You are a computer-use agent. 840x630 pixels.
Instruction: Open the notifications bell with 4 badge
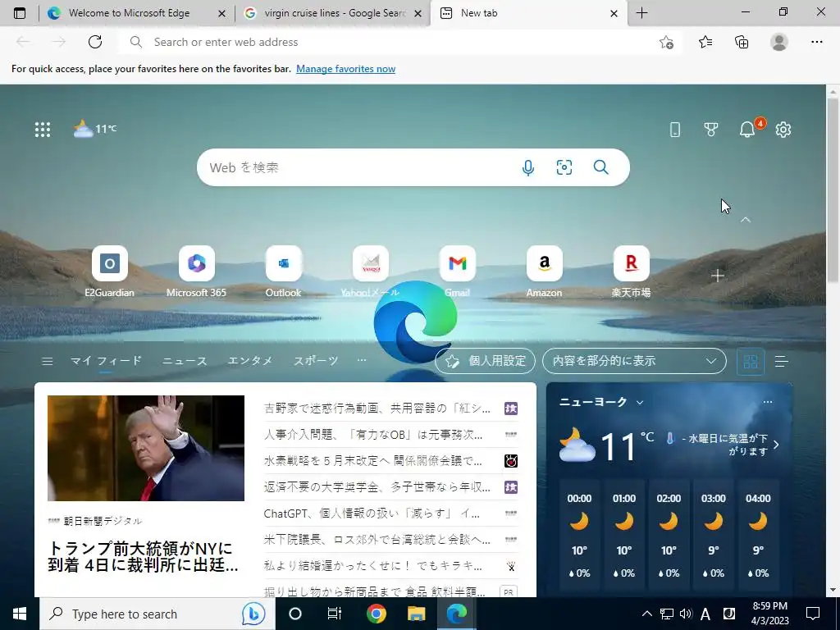(748, 129)
